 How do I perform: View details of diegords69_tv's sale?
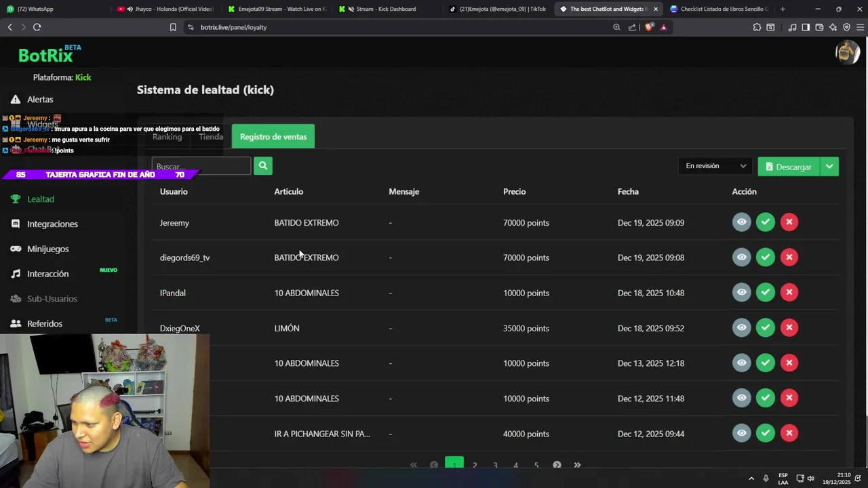click(742, 258)
